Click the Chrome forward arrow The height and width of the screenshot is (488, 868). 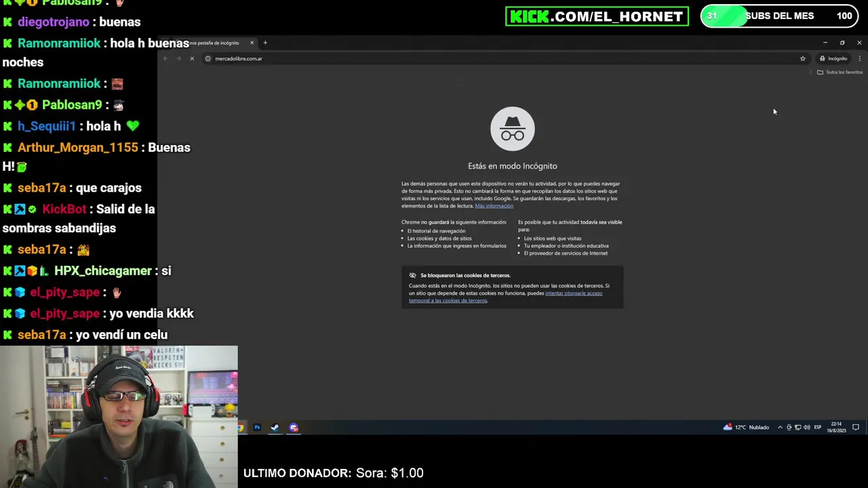pyautogui.click(x=178, y=58)
